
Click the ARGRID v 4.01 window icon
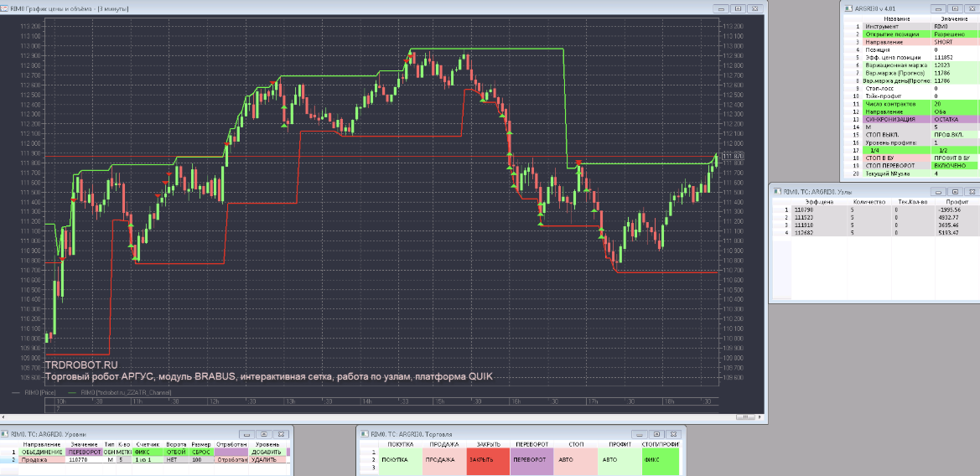[848, 8]
